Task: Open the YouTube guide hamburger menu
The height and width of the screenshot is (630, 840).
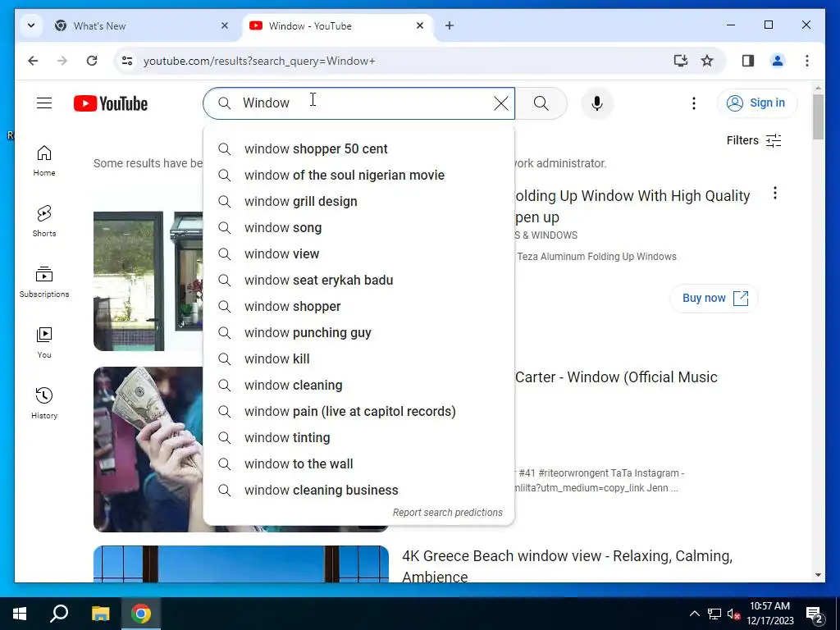Action: tap(44, 103)
